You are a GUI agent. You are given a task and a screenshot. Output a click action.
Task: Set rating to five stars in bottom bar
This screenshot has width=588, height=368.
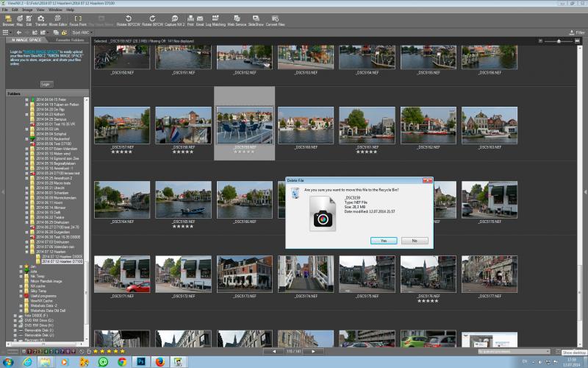122,352
